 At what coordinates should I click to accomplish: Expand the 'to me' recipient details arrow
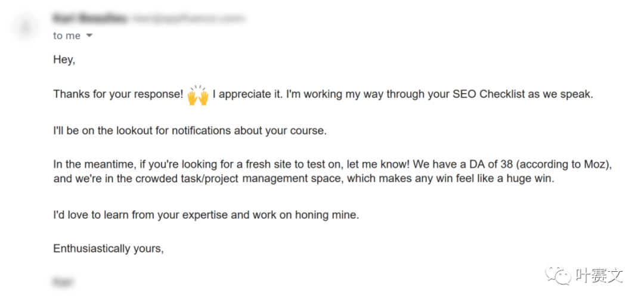click(x=89, y=36)
